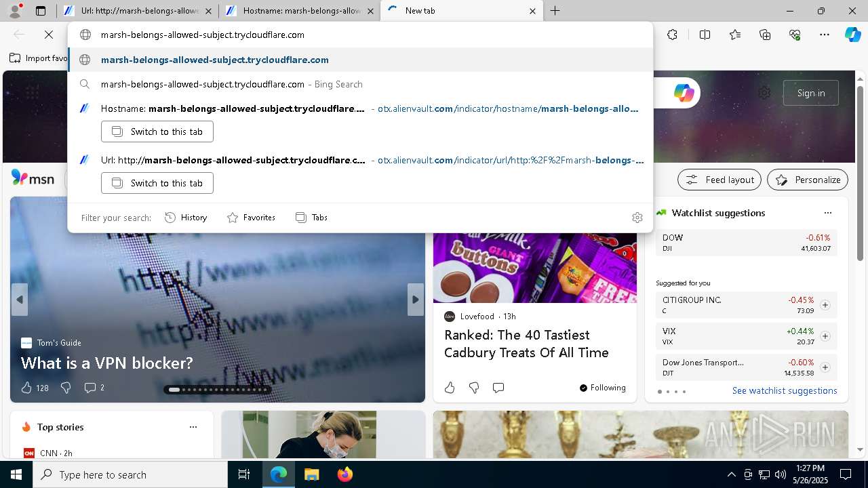868x488 pixels.
Task: Show previous carousel story arrow
Action: (x=20, y=300)
